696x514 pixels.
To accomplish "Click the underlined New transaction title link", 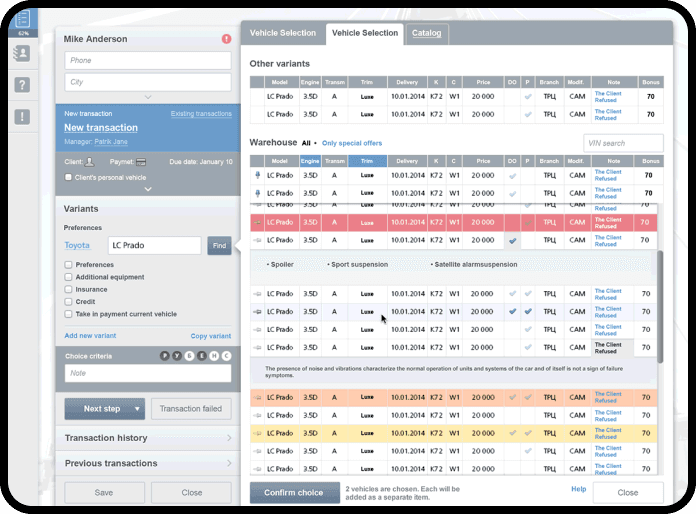I will click(101, 127).
